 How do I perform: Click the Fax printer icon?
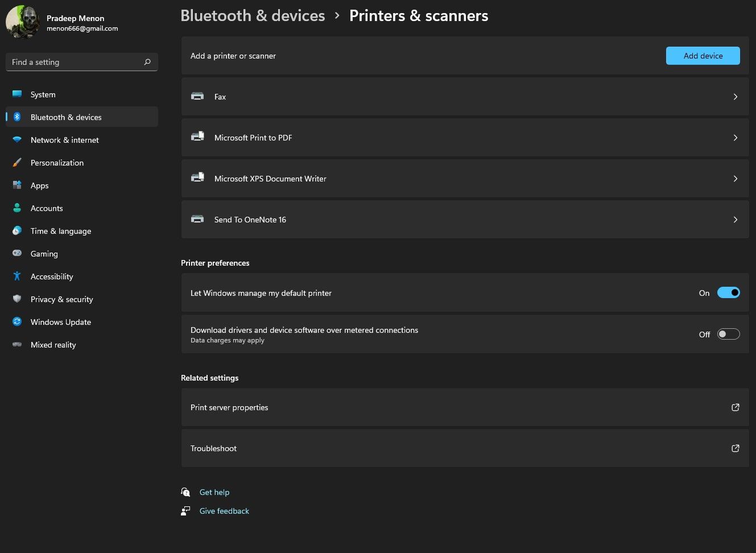197,97
